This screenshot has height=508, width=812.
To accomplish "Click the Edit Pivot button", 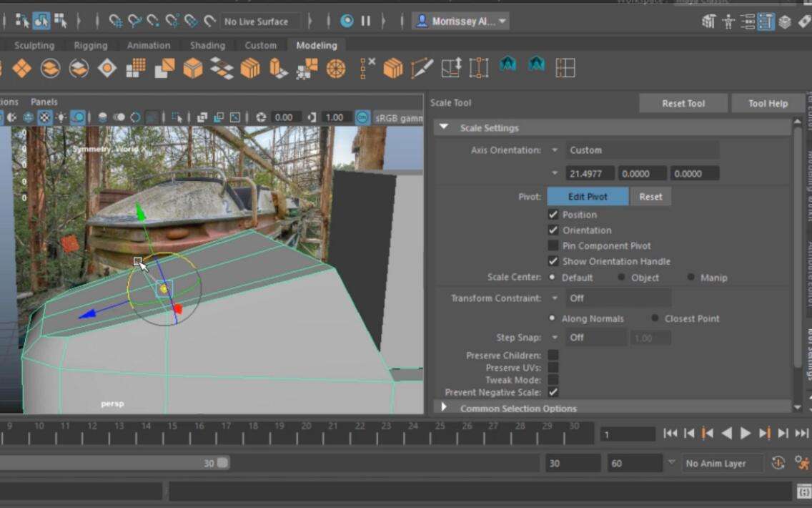I will click(588, 197).
